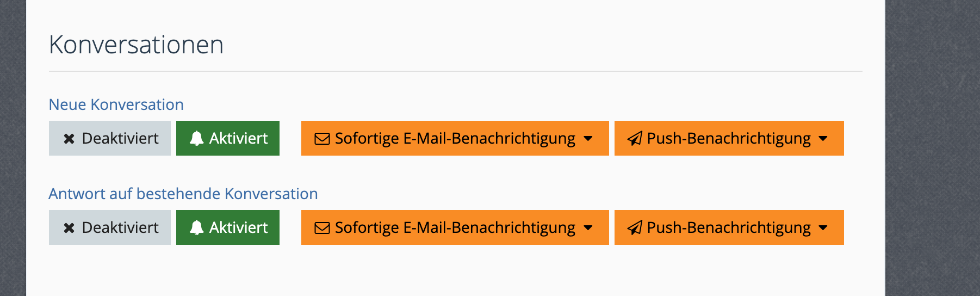Open E-Mail-Benachrichtigung caret for Antwort auf bestehende Konversation

588,228
